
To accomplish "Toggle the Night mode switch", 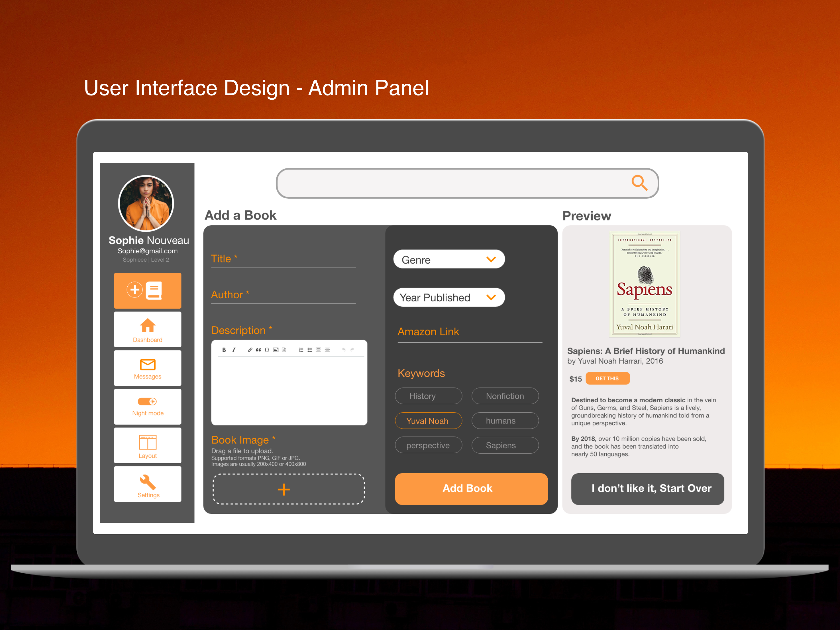I will point(147,402).
